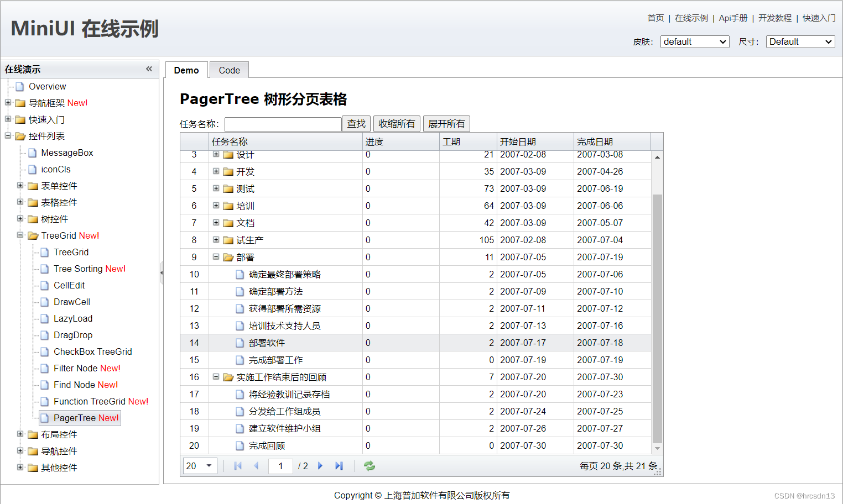The image size is (843, 504).
Task: Collapse the 部署 row with its minus box
Action: [x=216, y=257]
